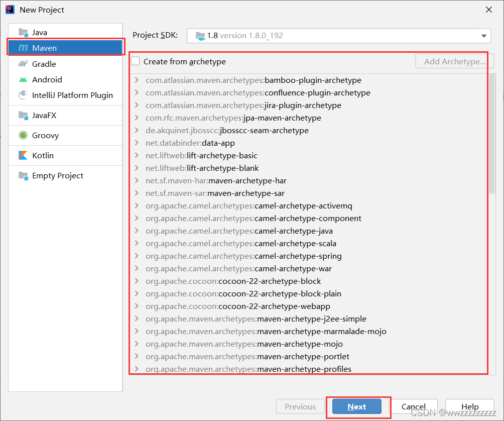Select maven-archetype-portlet row
This screenshot has width=504, height=421.
309,356
